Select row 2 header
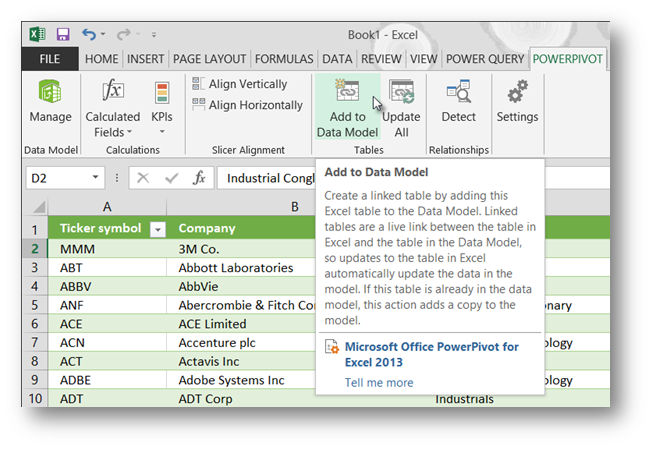 35,249
